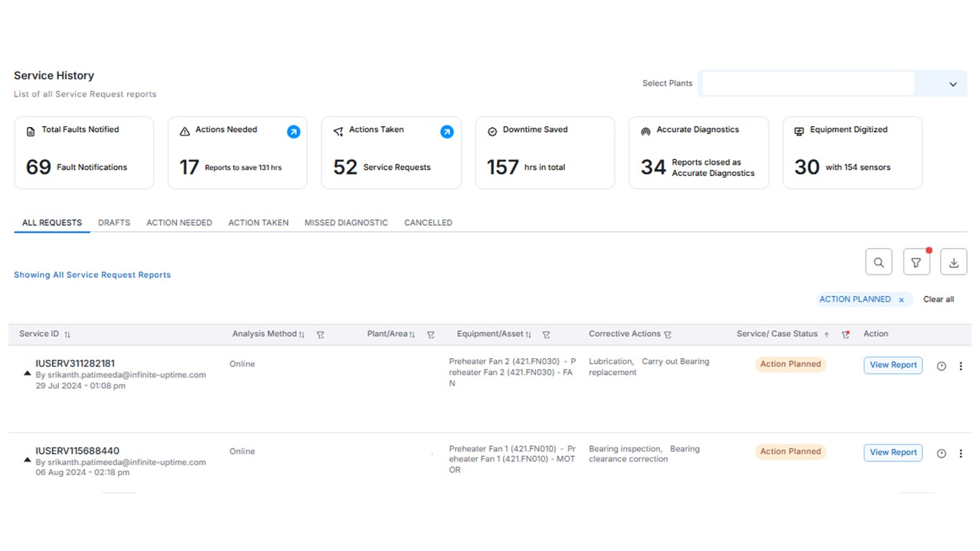Open Actions Taken arrow shortcut
The image size is (980, 551).
447,132
